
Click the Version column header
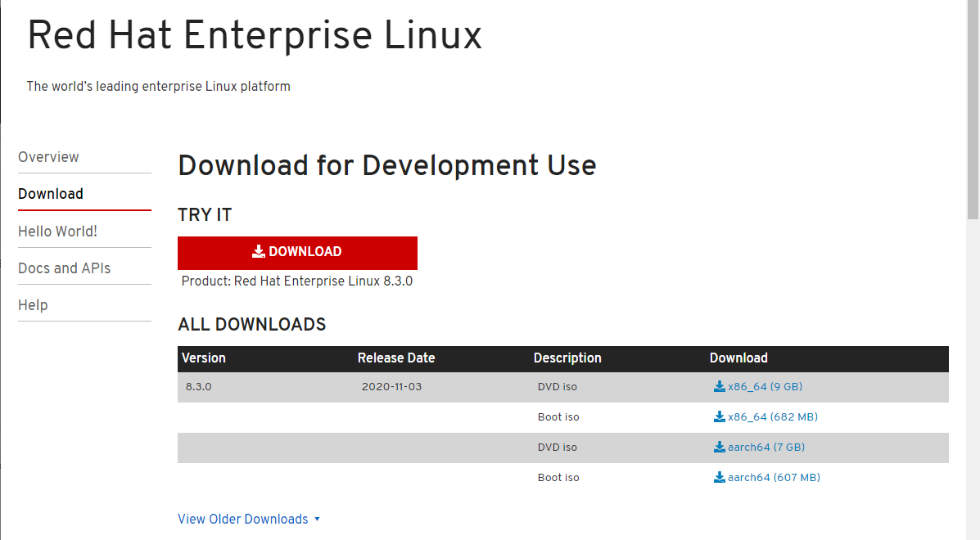pos(204,358)
